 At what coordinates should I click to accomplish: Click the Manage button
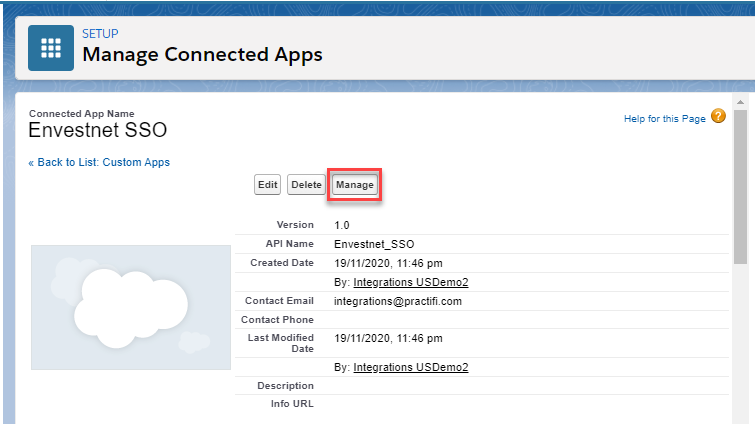point(355,185)
